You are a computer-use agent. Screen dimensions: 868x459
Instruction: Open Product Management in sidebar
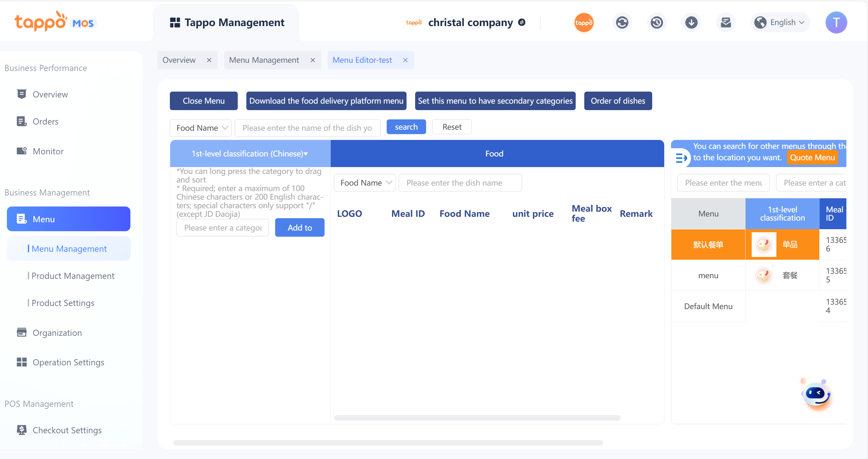(x=73, y=276)
